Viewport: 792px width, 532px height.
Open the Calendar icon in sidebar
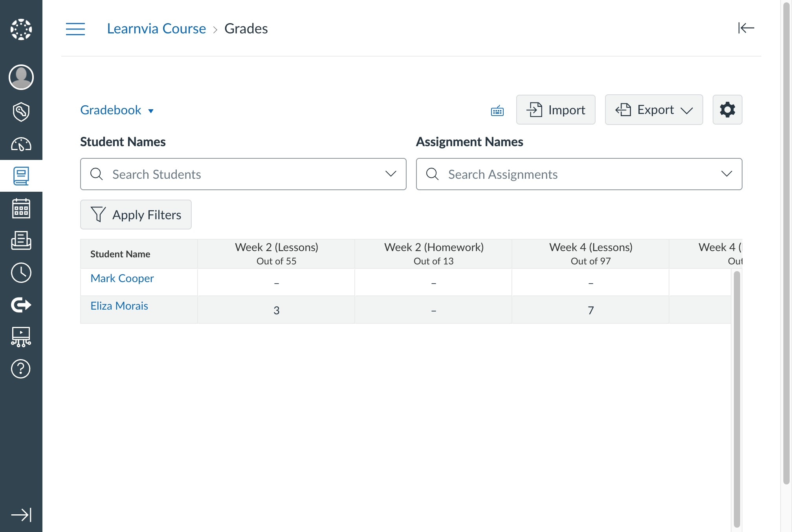pyautogui.click(x=21, y=208)
